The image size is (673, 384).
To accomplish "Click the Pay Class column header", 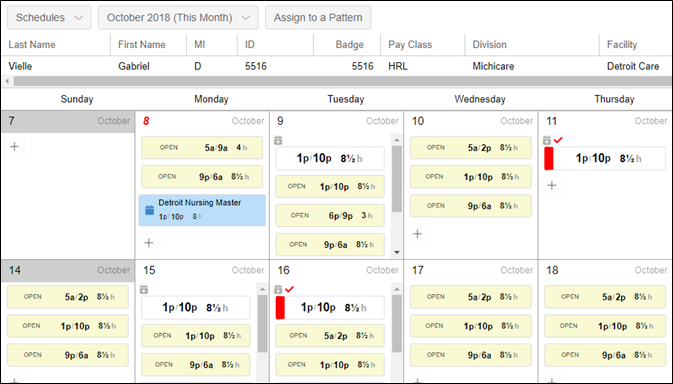I will point(410,45).
